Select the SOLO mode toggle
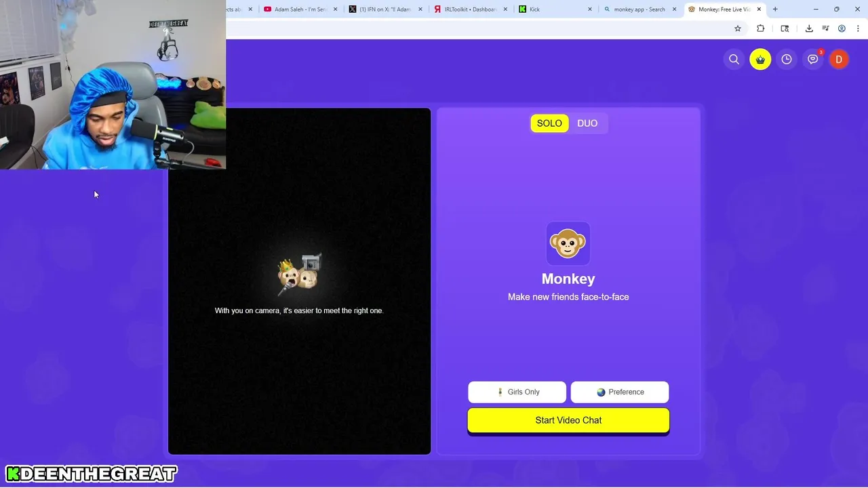Viewport: 868px width, 488px height. pos(549,123)
